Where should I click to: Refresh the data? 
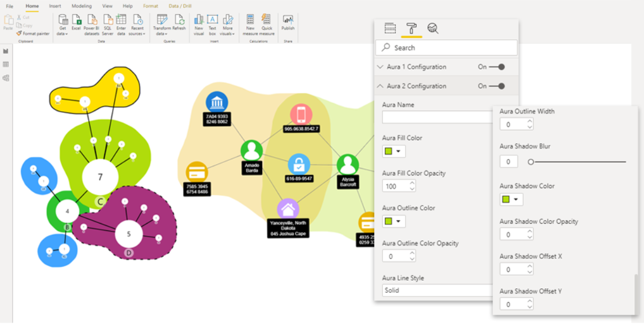(x=179, y=23)
